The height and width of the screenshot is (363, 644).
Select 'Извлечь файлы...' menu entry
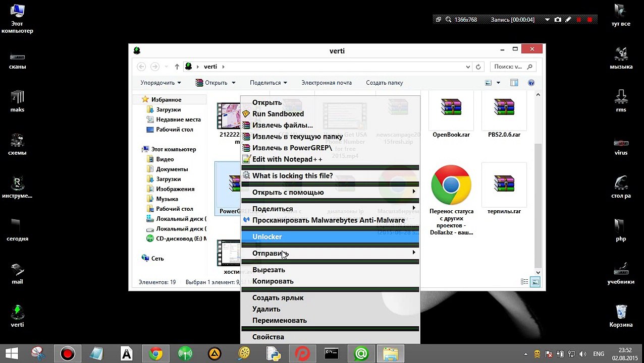coord(330,125)
